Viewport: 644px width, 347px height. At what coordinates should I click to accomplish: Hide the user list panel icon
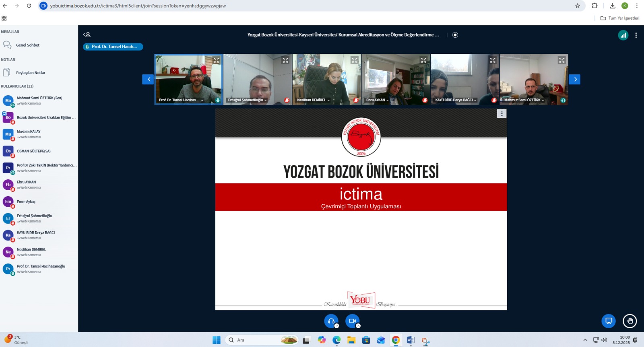[x=87, y=35]
